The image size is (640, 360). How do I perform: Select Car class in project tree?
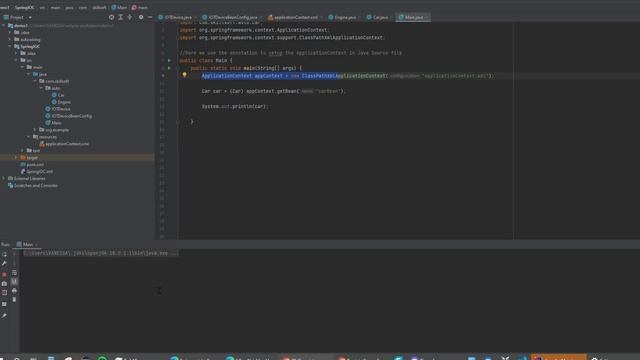[x=60, y=95]
